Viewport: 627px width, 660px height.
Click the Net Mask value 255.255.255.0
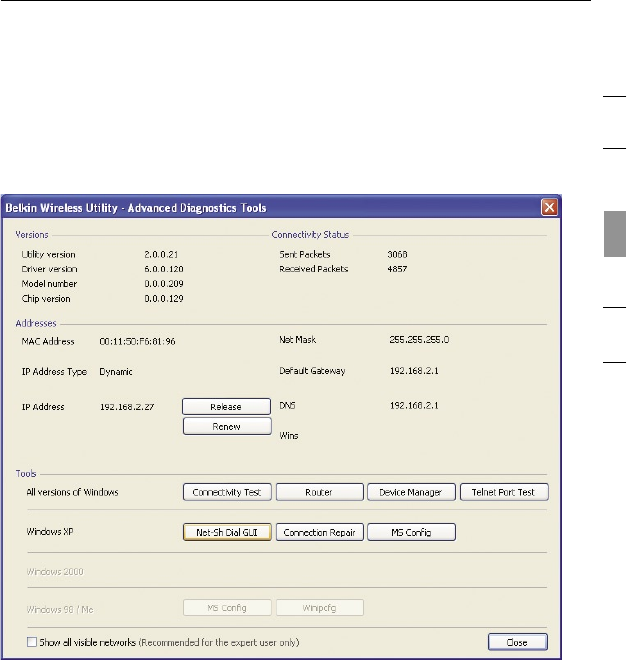(x=419, y=340)
